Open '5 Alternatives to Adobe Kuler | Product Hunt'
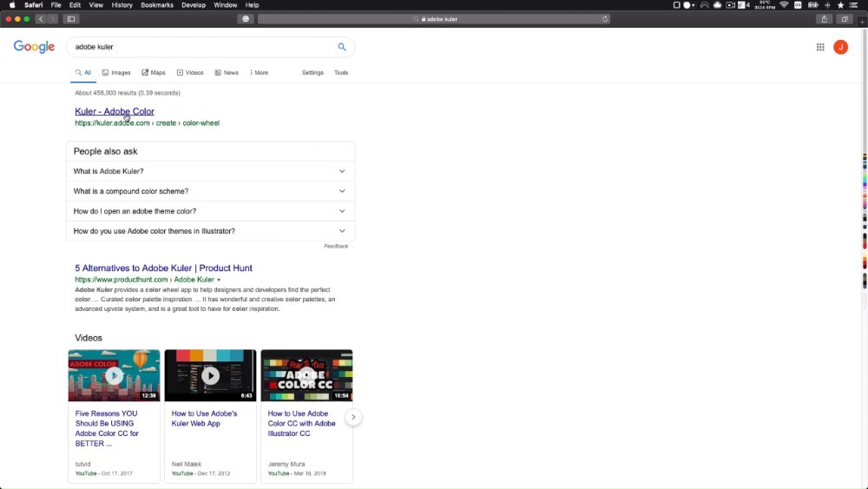This screenshot has height=489, width=868. (x=163, y=268)
